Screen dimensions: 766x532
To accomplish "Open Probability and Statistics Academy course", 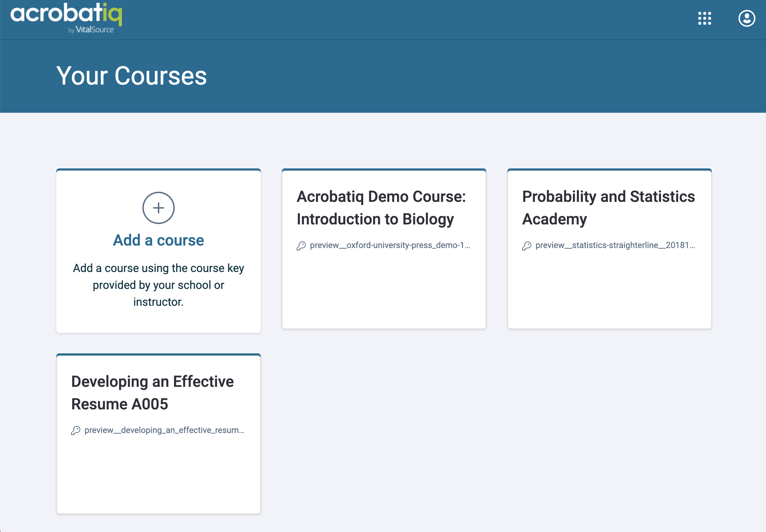I will coord(608,208).
